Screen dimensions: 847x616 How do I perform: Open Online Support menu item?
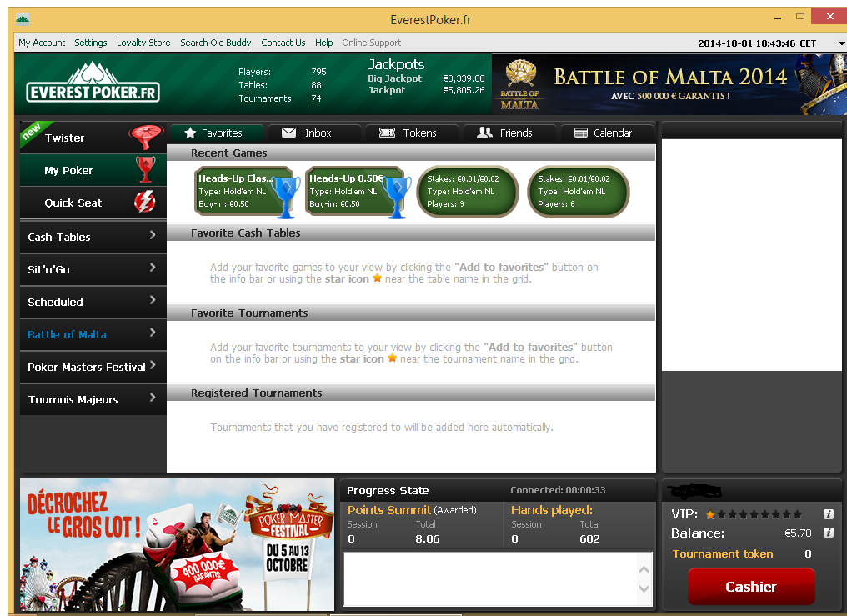click(x=372, y=43)
